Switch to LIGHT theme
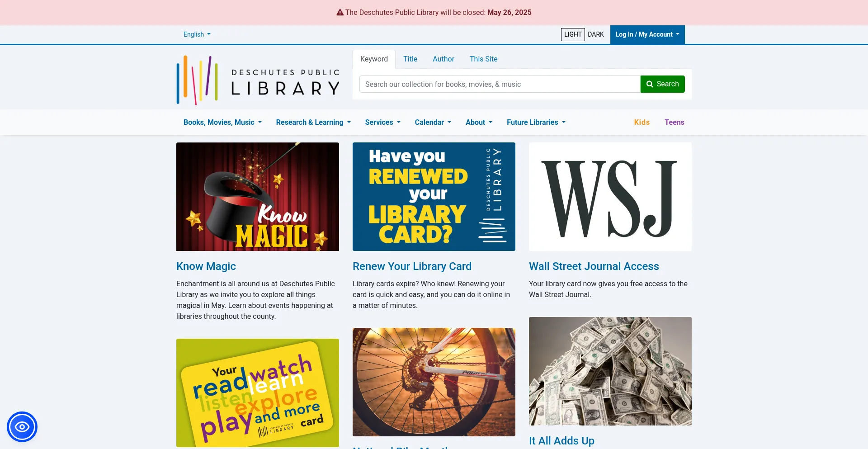868x449 pixels. coord(573,34)
